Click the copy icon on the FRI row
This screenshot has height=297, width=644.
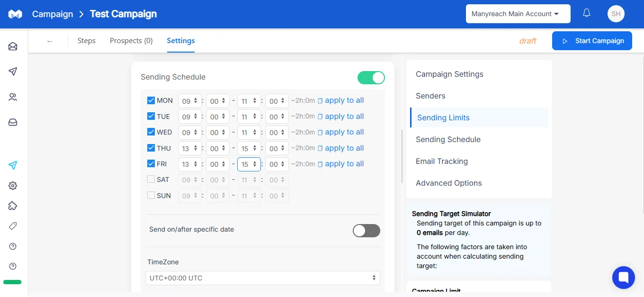pos(320,164)
